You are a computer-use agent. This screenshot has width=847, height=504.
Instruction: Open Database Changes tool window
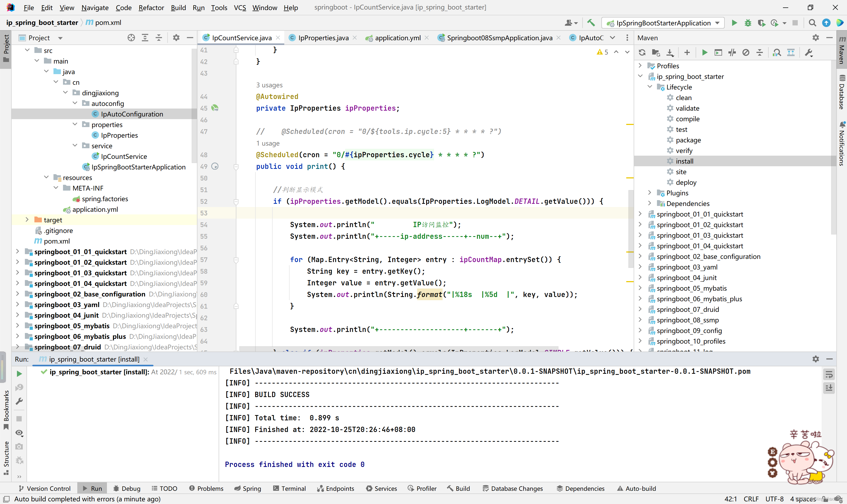click(x=512, y=488)
